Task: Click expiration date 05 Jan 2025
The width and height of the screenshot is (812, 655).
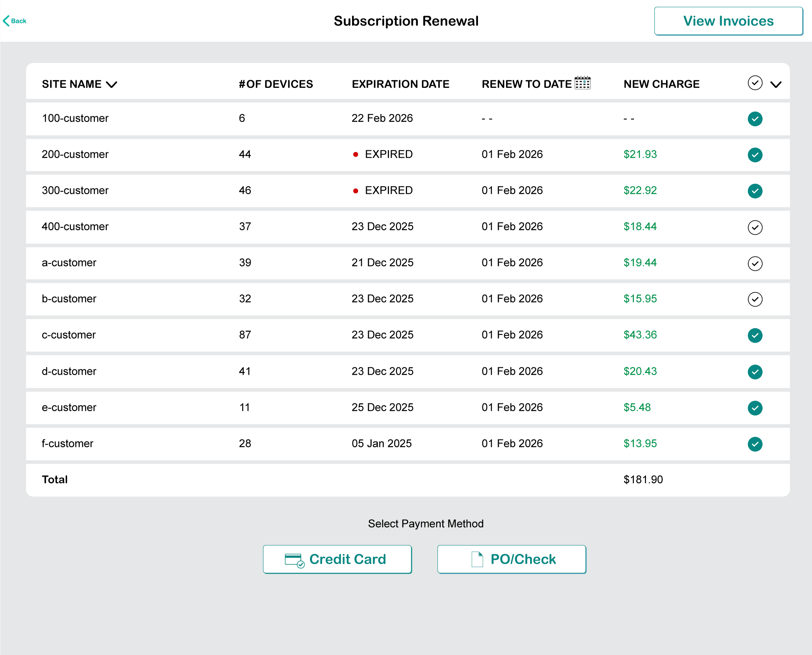Action: pos(382,444)
